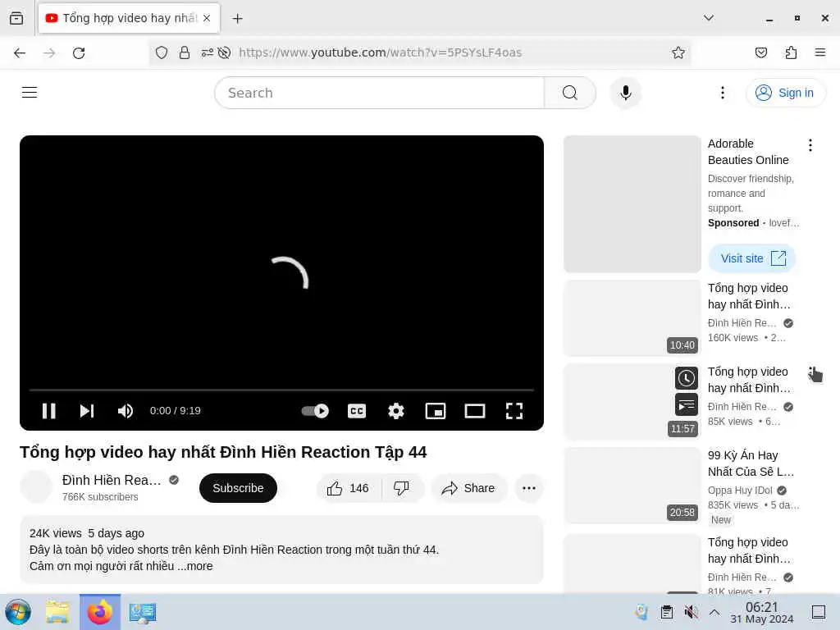The height and width of the screenshot is (630, 840).
Task: Go back in browser history
Action: coord(20,52)
